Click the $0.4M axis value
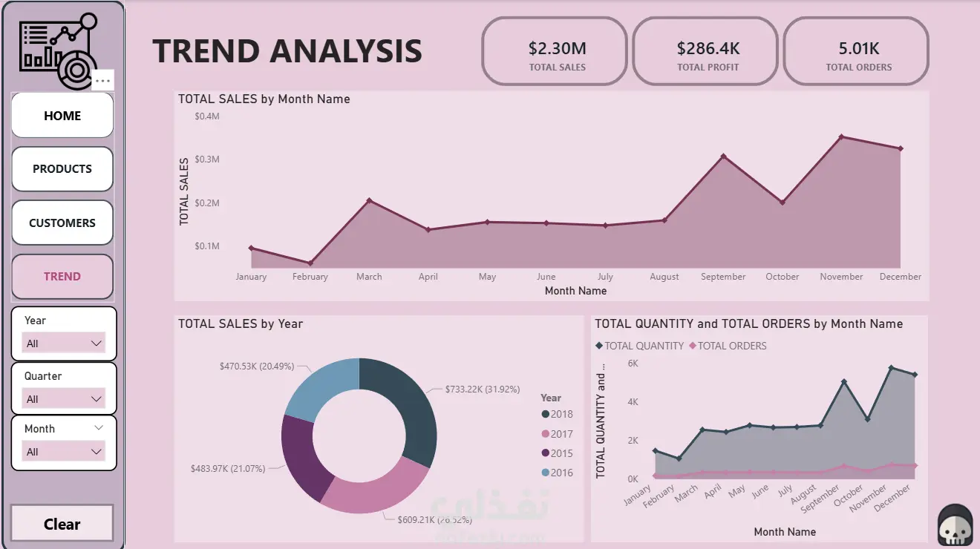Screen dimensions: 980x549 (207, 116)
